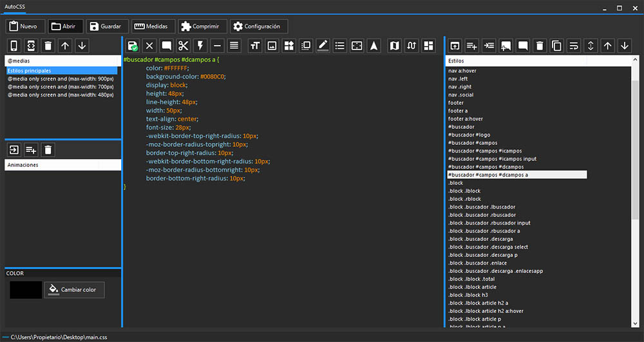
Task: Click the wrap text icon above Estilos
Action: point(574,46)
